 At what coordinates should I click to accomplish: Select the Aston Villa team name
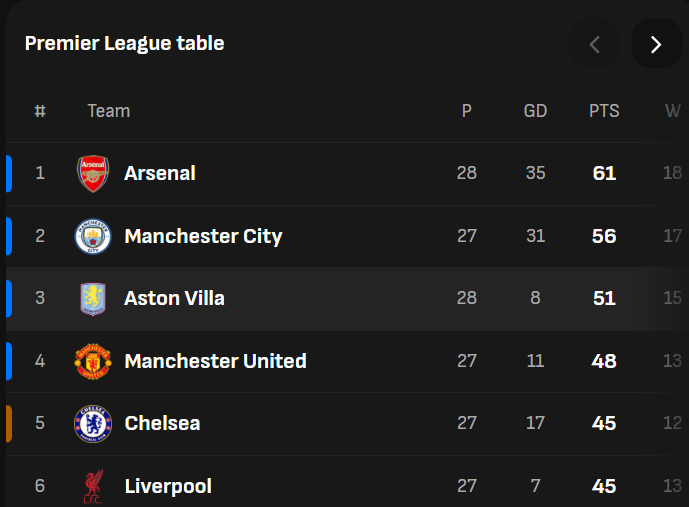pos(174,299)
